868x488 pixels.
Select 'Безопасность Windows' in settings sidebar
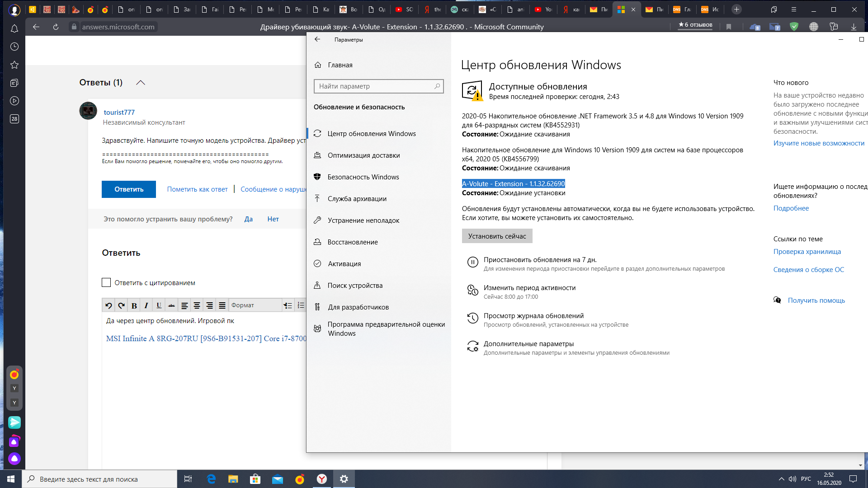coord(363,177)
